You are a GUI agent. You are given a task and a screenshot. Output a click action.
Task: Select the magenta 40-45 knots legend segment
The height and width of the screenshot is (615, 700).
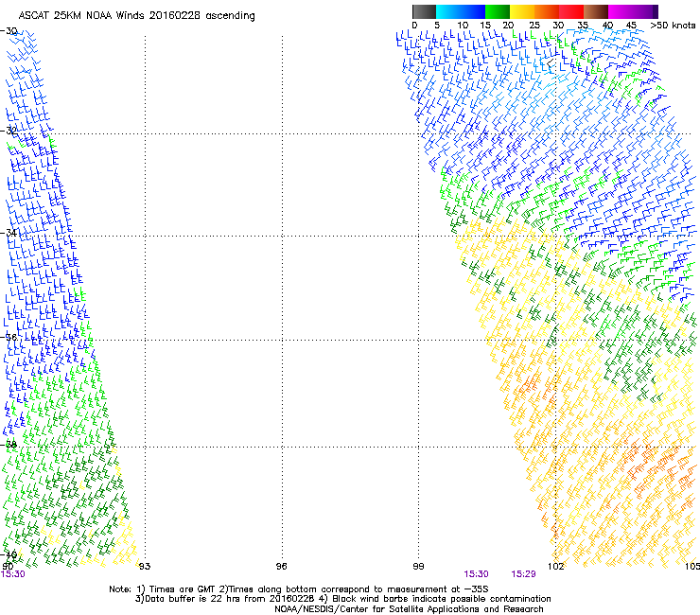click(621, 11)
